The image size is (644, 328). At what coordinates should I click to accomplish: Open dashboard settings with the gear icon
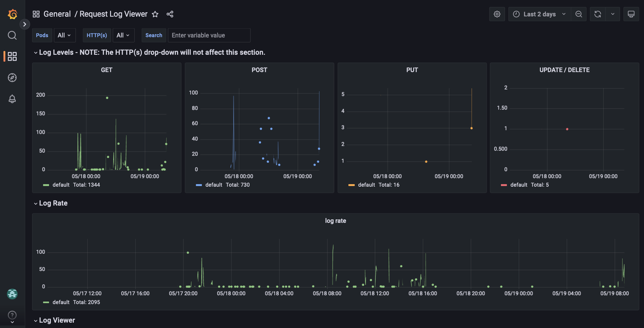pos(496,14)
